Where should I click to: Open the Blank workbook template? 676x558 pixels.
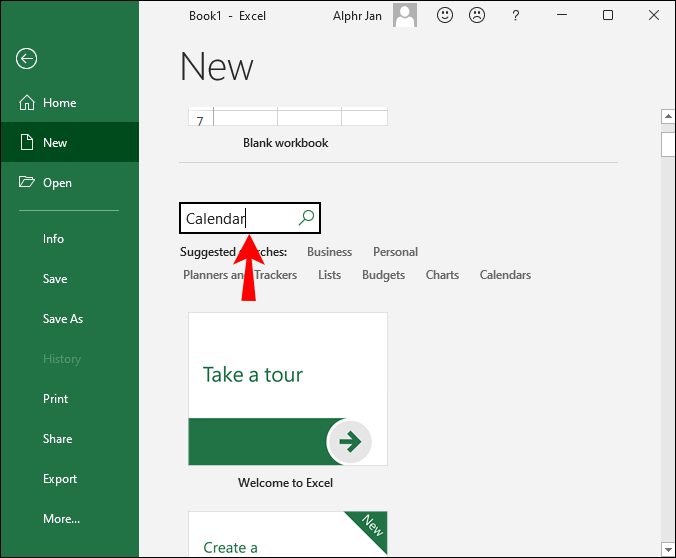[288, 129]
